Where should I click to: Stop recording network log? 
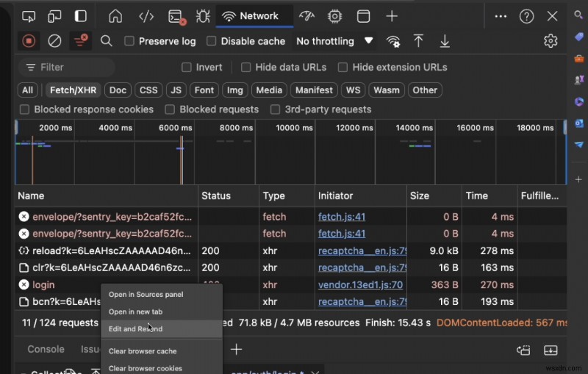point(29,41)
